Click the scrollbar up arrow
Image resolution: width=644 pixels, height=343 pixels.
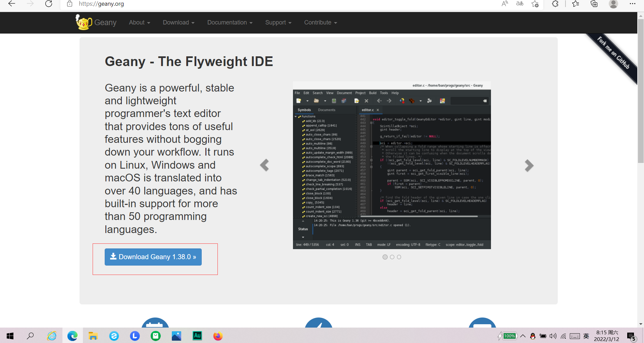[x=641, y=15]
